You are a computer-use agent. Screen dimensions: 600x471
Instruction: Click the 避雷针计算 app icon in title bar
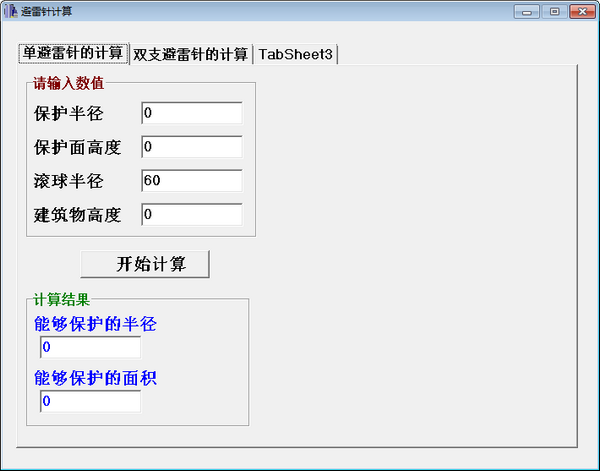click(10, 11)
